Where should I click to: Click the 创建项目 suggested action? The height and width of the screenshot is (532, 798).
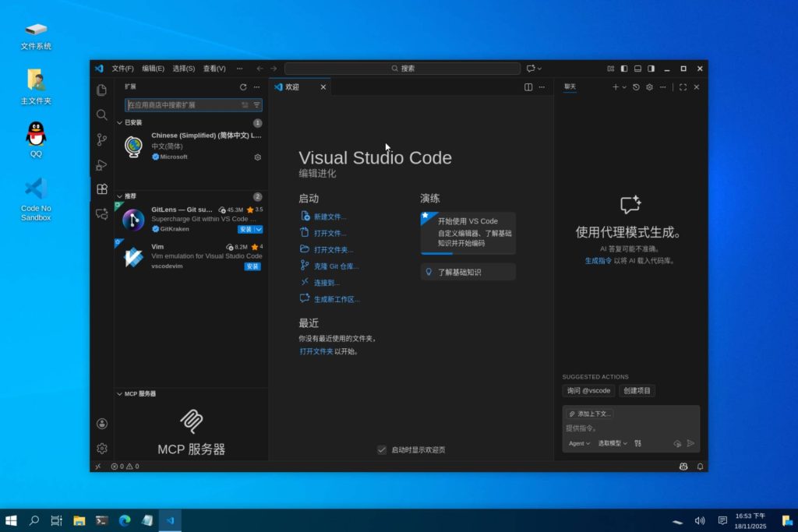coord(637,390)
